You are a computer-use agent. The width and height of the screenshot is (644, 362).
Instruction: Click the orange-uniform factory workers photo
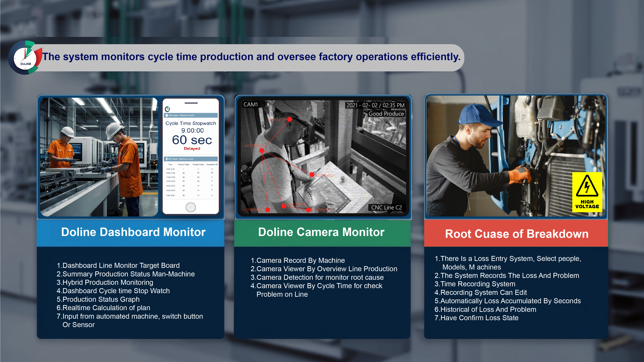pos(99,157)
